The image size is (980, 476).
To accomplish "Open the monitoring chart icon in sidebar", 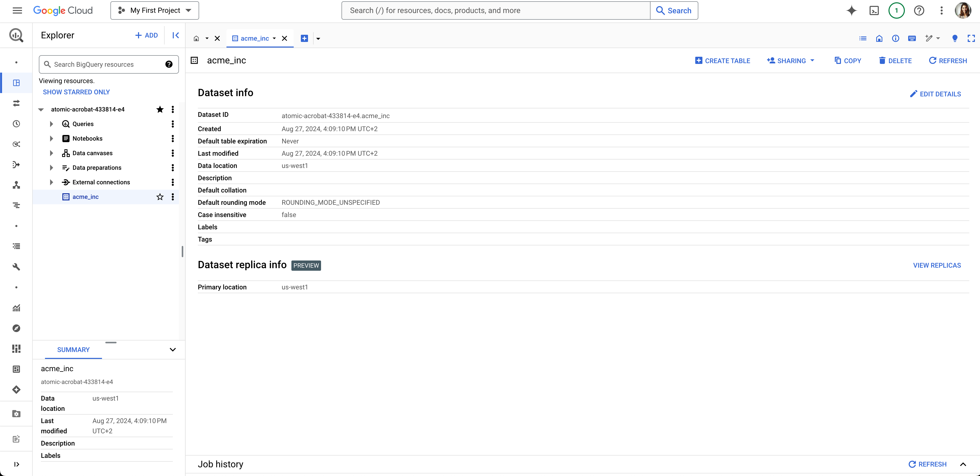I will tap(16, 308).
